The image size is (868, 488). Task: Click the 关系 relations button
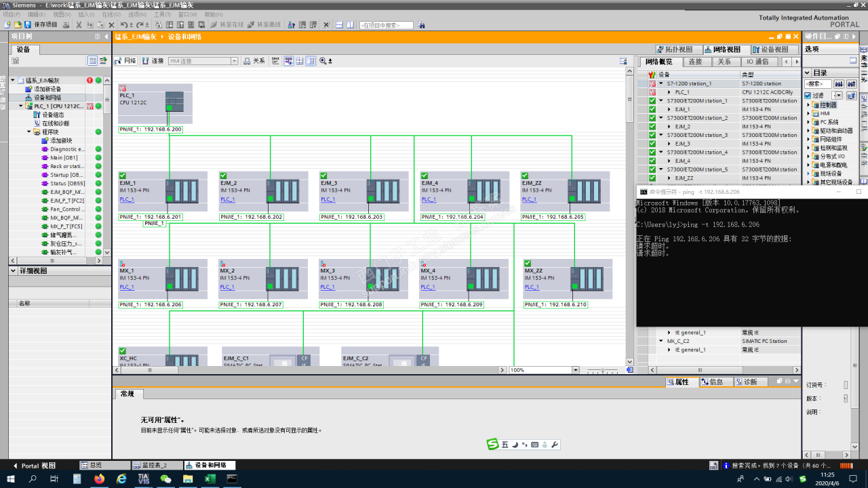(x=255, y=61)
